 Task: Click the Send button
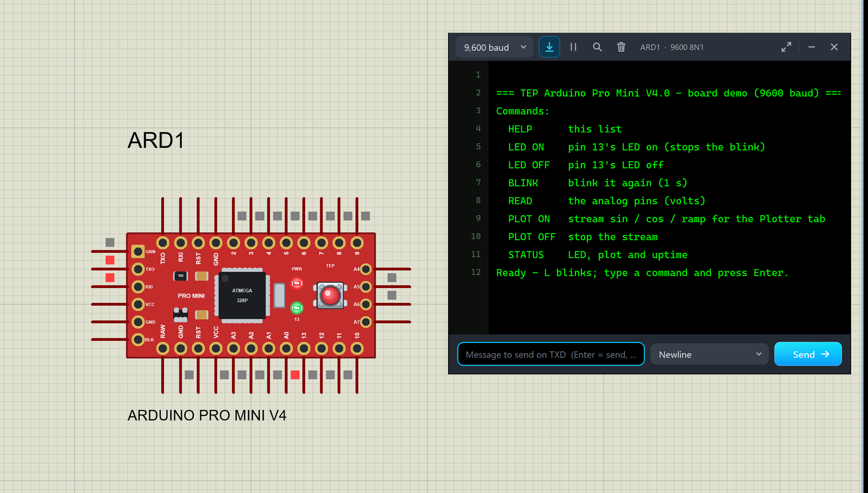pos(808,354)
